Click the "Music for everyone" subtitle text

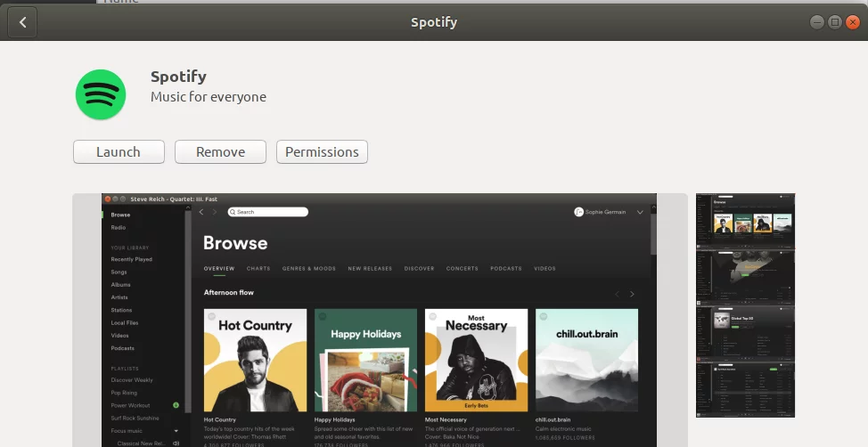tap(209, 97)
